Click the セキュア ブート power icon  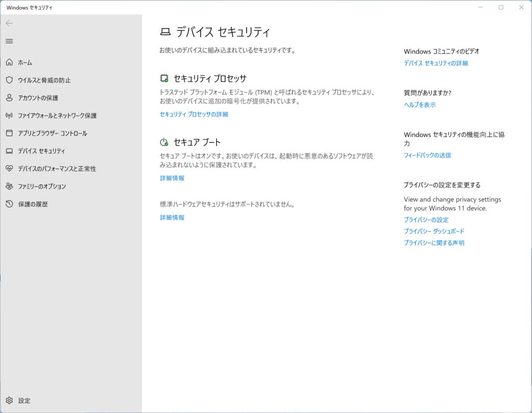(164, 142)
